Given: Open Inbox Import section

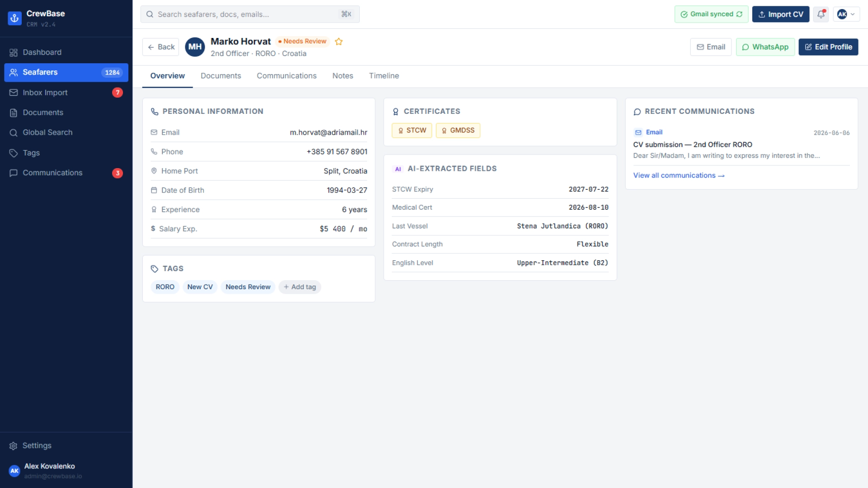Looking at the screenshot, I should pos(66,93).
